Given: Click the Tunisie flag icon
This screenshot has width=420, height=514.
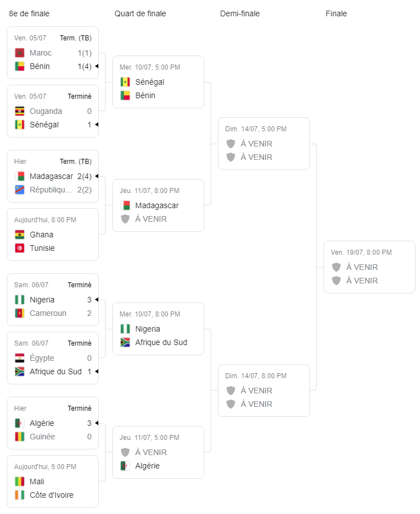Looking at the screenshot, I should tap(20, 248).
